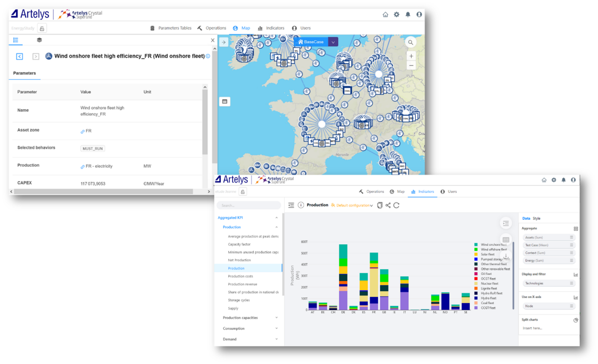598x364 pixels.
Task: Open settings gear in Map window header
Action: pos(396,14)
